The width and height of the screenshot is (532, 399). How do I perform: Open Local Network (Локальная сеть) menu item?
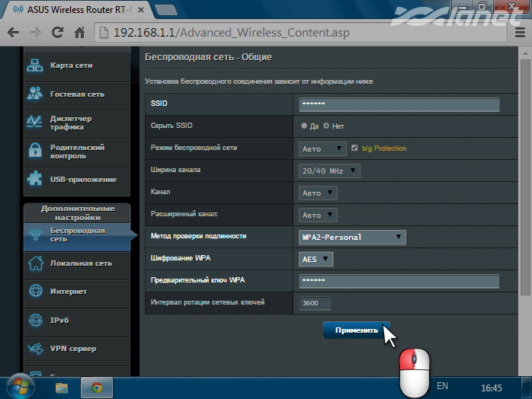[x=80, y=263]
